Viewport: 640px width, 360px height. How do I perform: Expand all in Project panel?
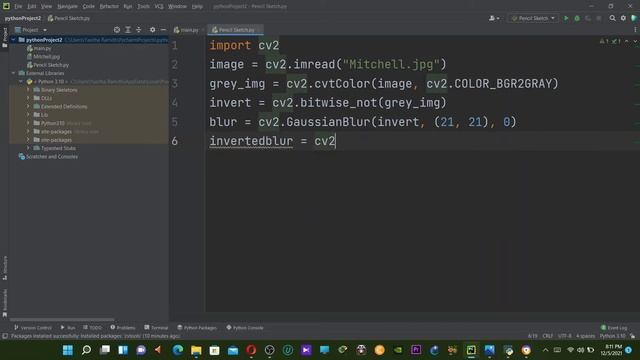[128, 30]
